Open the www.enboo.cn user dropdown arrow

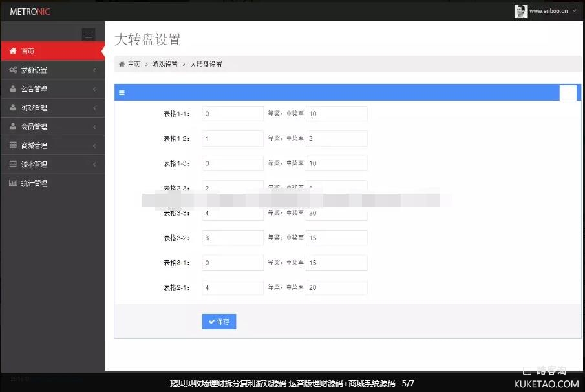pyautogui.click(x=575, y=11)
